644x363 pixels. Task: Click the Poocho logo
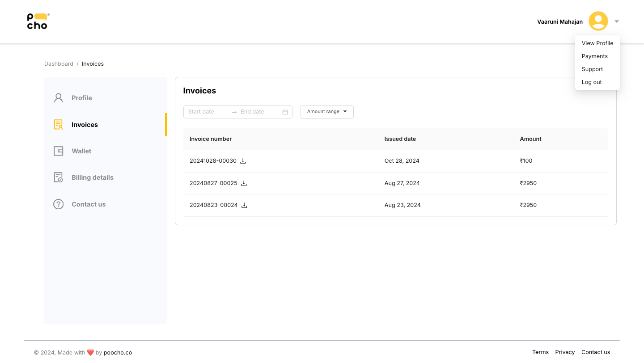pyautogui.click(x=38, y=21)
